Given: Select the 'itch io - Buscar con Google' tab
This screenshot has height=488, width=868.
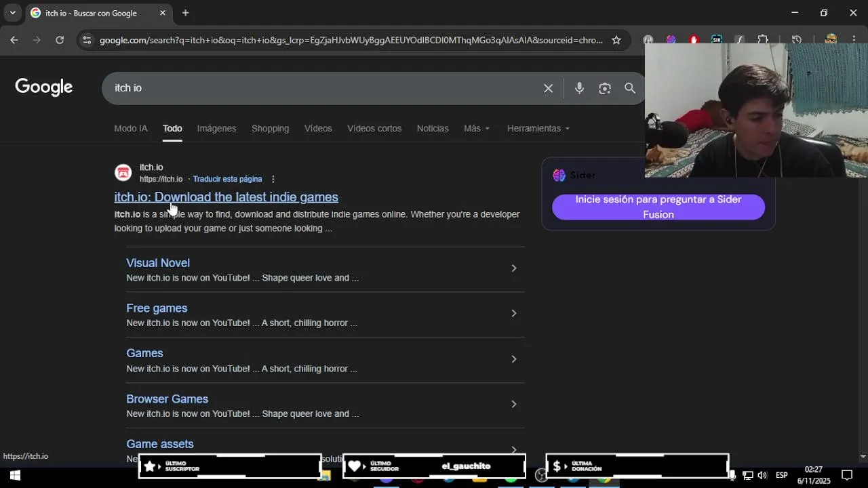Looking at the screenshot, I should pyautogui.click(x=98, y=13).
